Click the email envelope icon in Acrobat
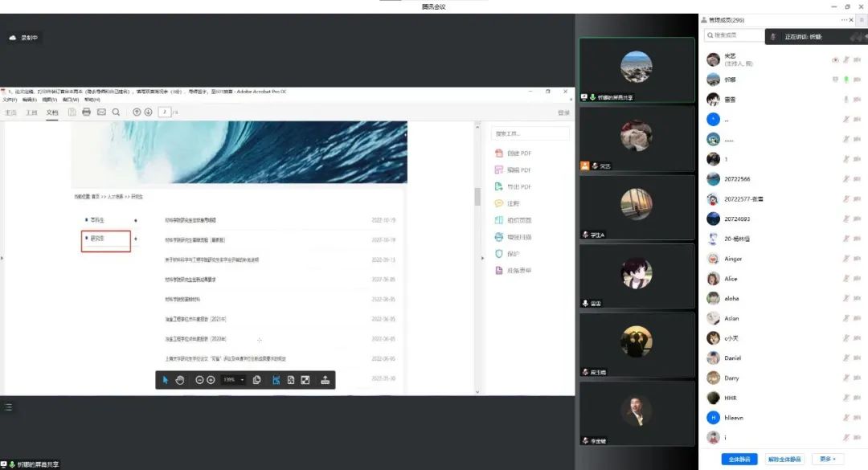Image resolution: width=868 pixels, height=470 pixels. 101,112
